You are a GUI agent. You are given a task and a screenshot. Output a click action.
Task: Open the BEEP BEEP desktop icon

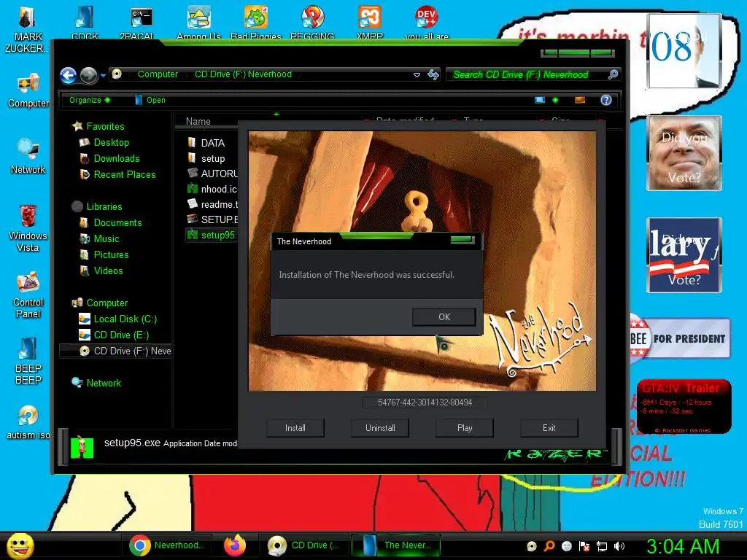[28, 361]
